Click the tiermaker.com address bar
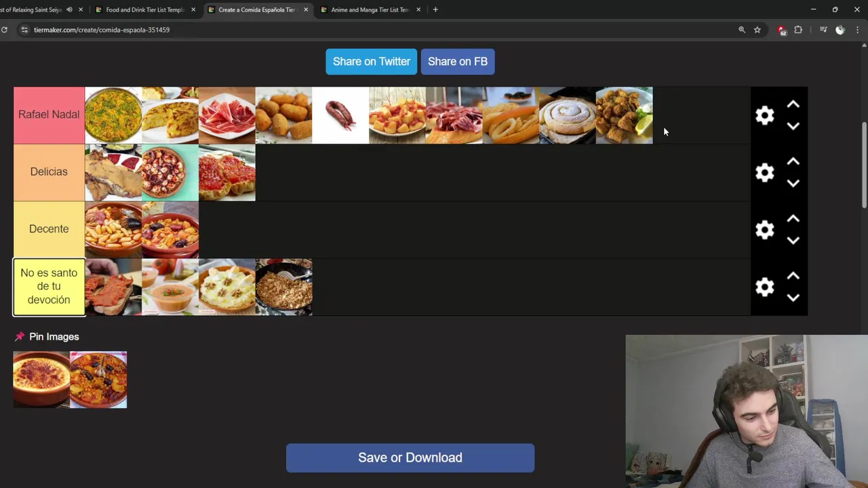Image resolution: width=868 pixels, height=488 pixels. [380, 30]
